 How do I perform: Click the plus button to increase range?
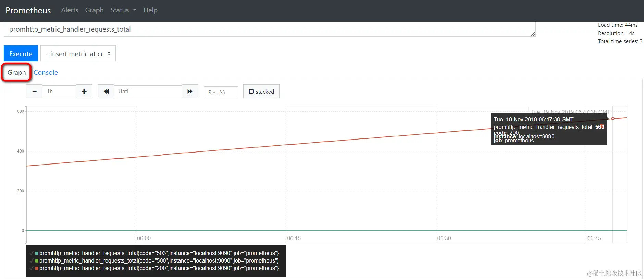[x=84, y=92]
